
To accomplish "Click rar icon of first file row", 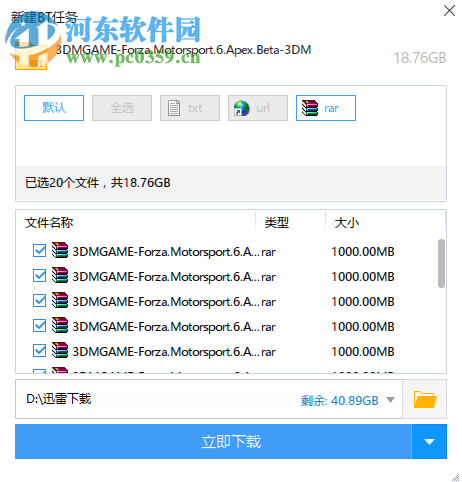I will pos(60,250).
